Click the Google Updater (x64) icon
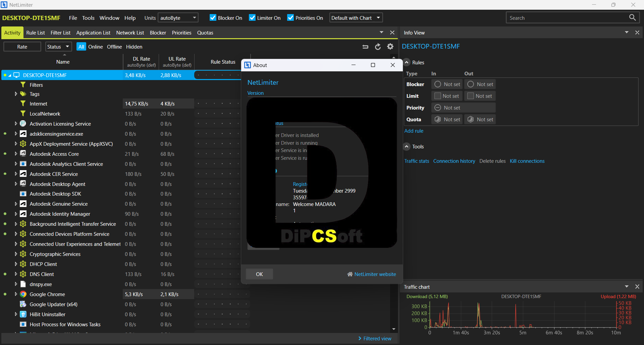This screenshot has width=644, height=345. pos(23,304)
